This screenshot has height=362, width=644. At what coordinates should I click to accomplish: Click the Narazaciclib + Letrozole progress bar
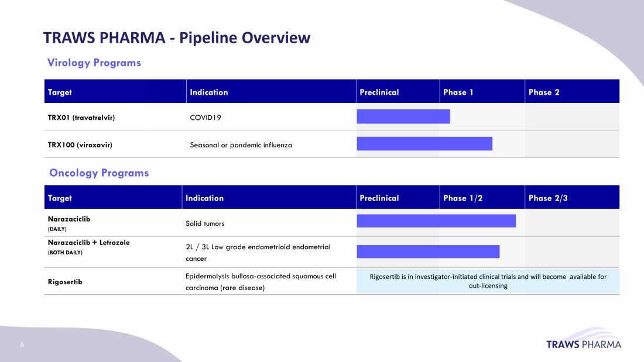[x=427, y=251]
